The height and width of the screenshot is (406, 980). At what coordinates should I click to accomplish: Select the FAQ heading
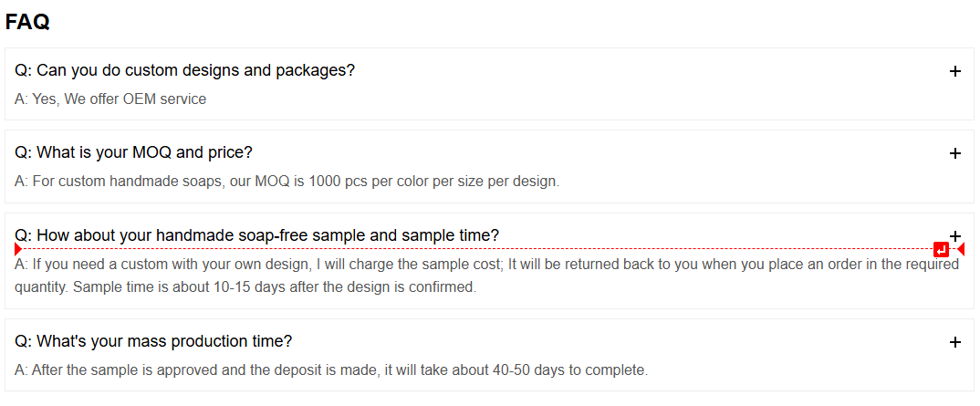(x=27, y=22)
